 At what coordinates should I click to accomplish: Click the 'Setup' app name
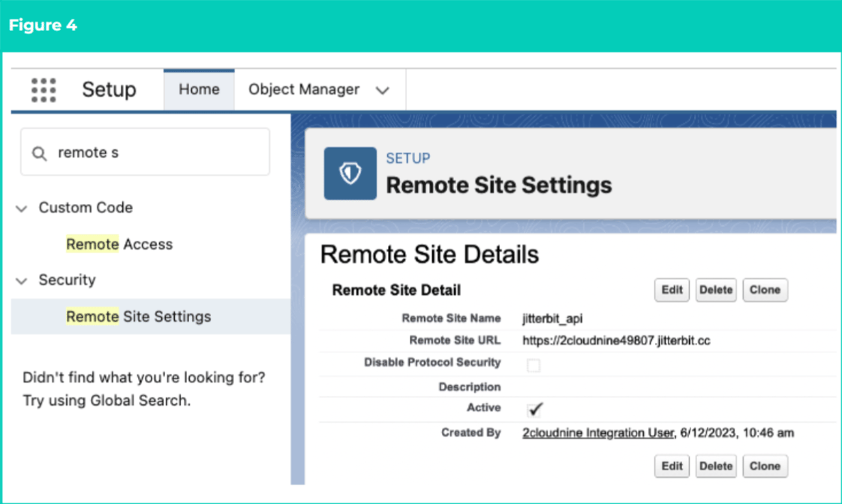click(x=109, y=89)
